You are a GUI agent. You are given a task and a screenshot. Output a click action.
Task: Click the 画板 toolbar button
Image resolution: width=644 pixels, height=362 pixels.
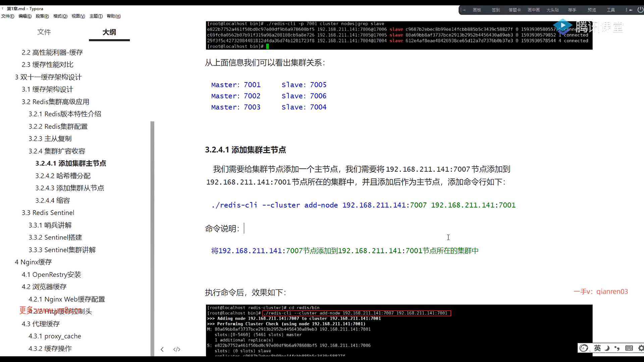point(477,10)
